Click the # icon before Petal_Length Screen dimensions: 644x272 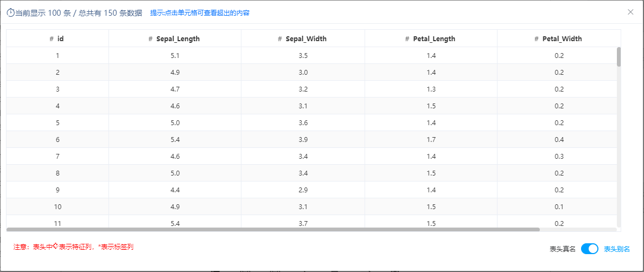[x=407, y=39]
